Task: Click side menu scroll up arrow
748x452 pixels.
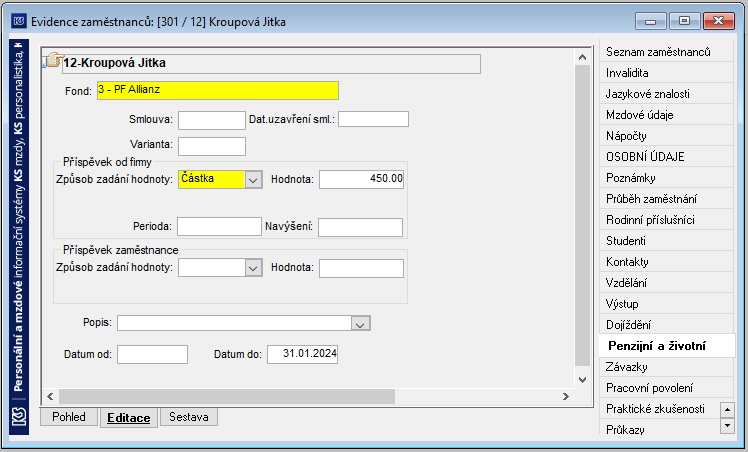Action: pyautogui.click(x=727, y=410)
